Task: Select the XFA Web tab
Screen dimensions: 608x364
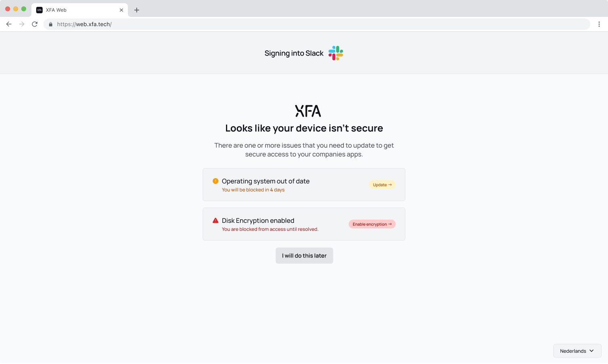Action: (80, 10)
